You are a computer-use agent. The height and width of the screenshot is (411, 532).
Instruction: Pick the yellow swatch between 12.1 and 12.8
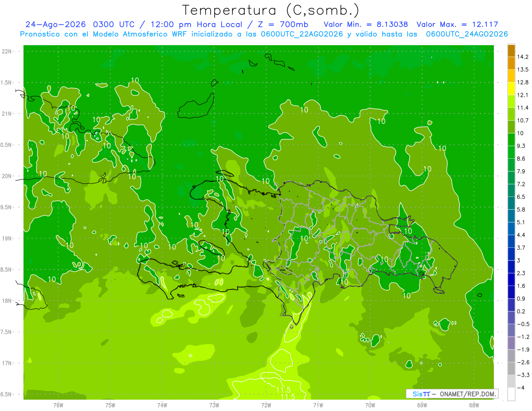click(511, 89)
